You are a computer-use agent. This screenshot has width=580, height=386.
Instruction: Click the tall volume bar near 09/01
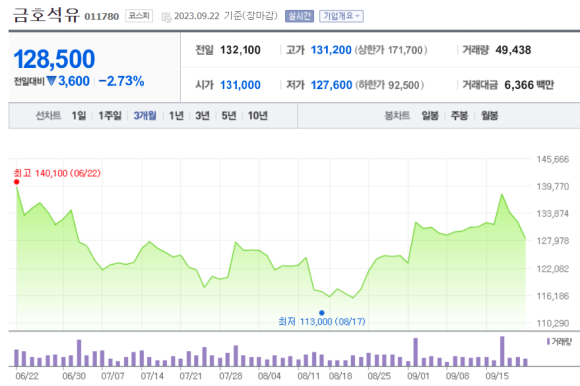click(416, 352)
